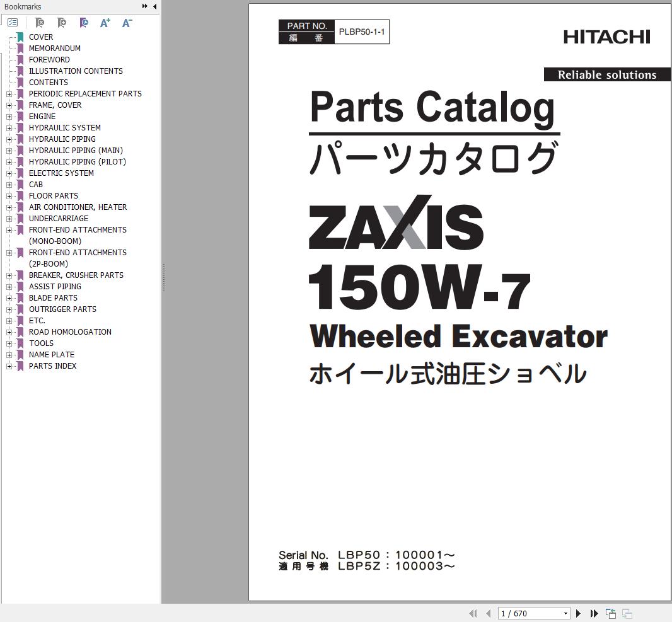Screen dimensions: 672x622
Task: Click the Bookmarks panel title
Action: pyautogui.click(x=23, y=6)
